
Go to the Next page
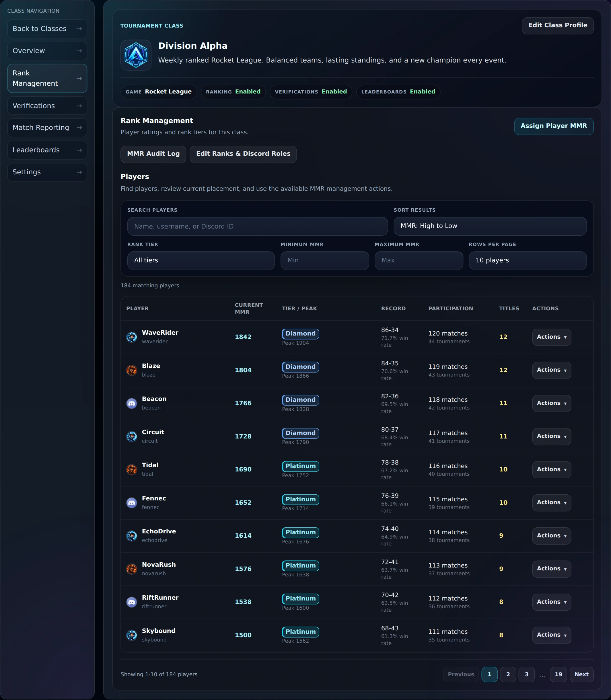click(x=581, y=674)
